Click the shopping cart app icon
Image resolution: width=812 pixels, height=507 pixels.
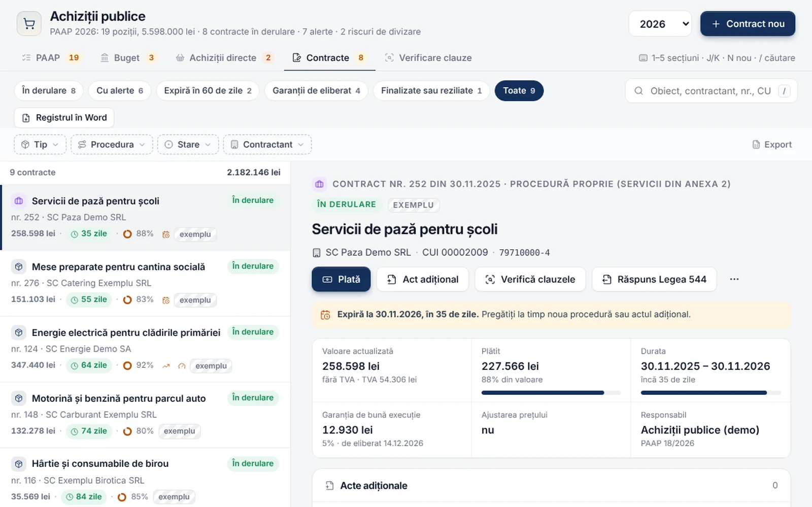click(x=29, y=24)
